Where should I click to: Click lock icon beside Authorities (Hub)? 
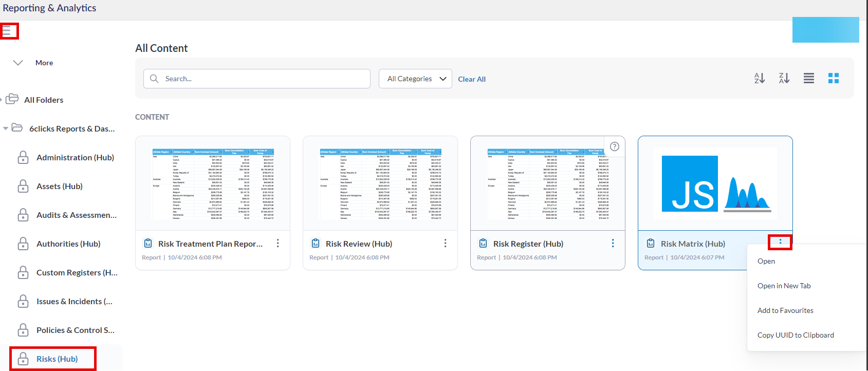tap(23, 244)
